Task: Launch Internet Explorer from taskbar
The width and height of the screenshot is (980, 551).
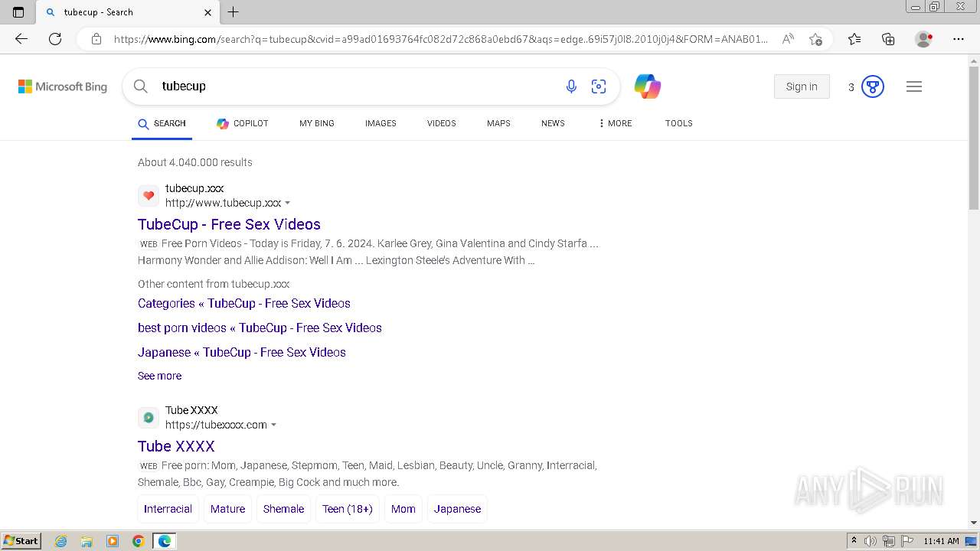Action: tap(61, 541)
